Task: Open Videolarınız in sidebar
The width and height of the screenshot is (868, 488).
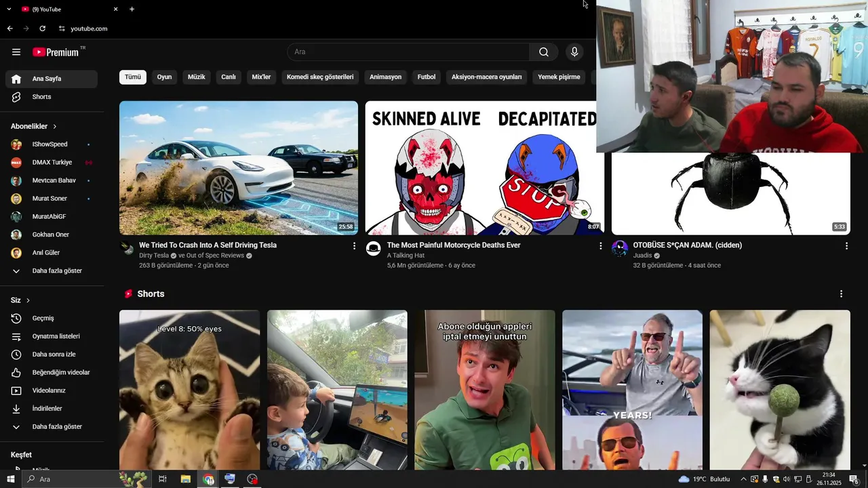Action: coord(52,390)
